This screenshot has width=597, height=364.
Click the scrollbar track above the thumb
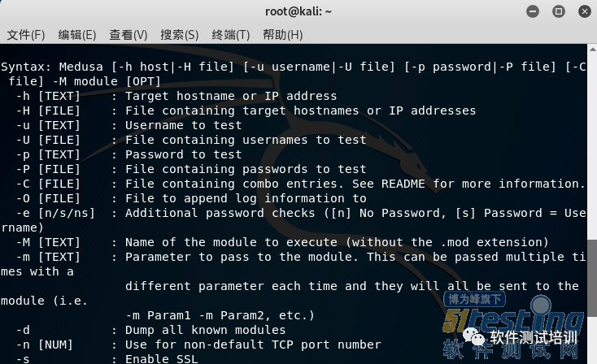coord(592,146)
